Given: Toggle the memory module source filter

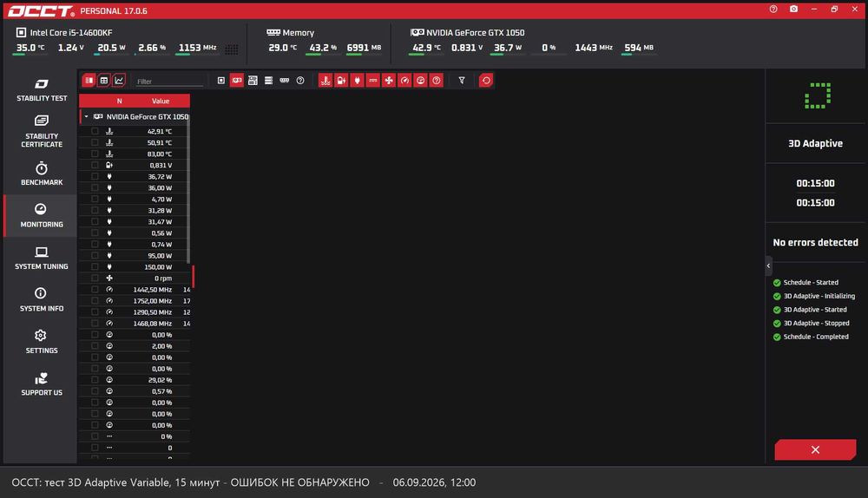Looking at the screenshot, I should click(x=285, y=81).
